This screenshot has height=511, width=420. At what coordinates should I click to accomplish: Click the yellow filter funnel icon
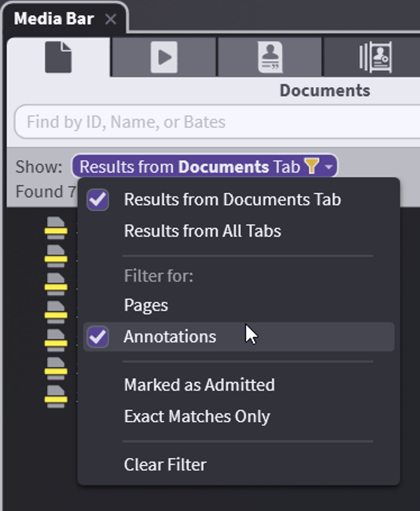(311, 166)
